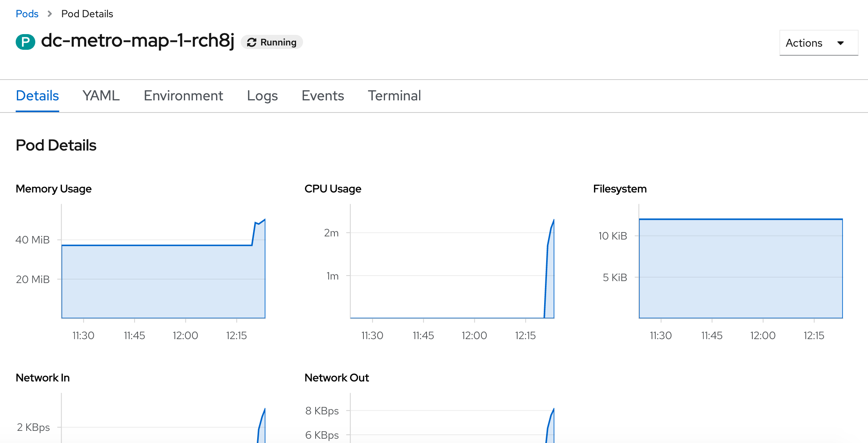This screenshot has width=868, height=443.
Task: Click the Running status badge
Action: pos(272,42)
